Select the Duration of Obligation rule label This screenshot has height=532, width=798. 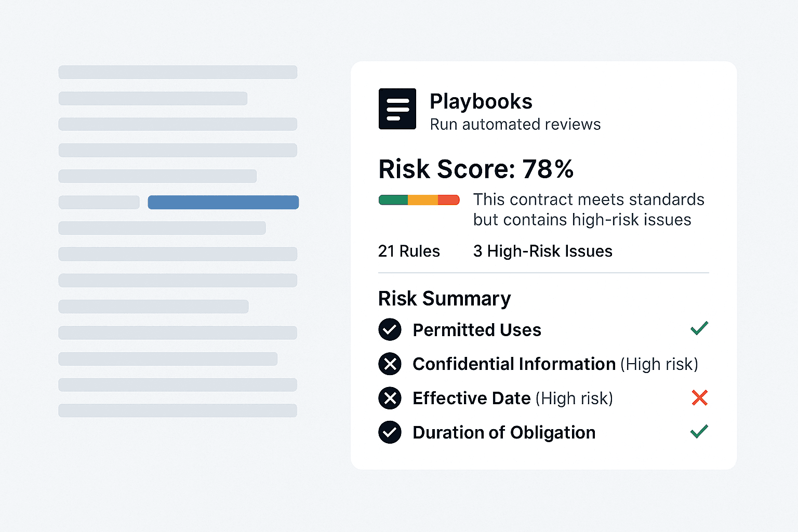504,433
